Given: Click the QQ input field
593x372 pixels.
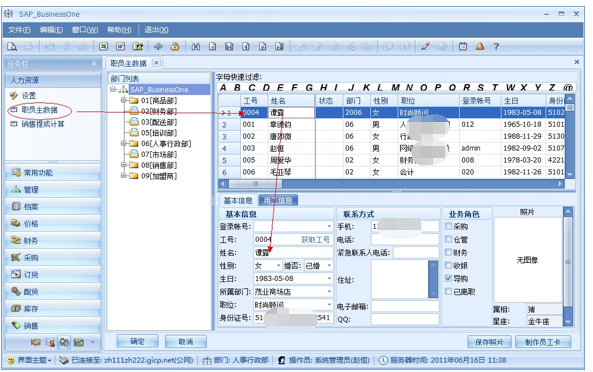Looking at the screenshot, I should click(405, 319).
